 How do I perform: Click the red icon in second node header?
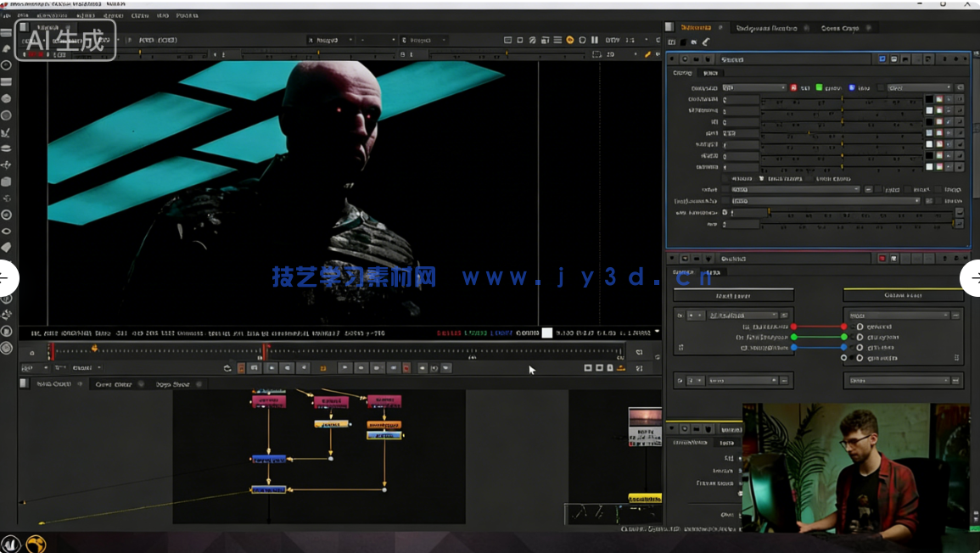tap(882, 259)
